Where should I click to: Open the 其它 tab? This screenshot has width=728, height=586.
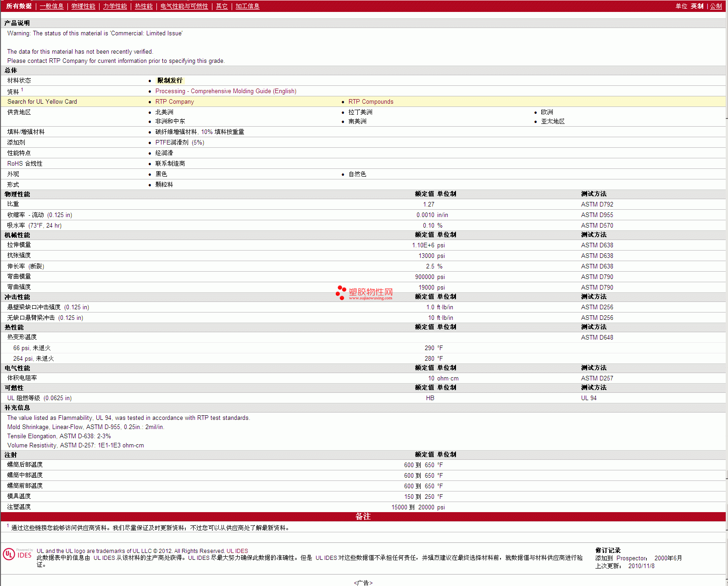click(222, 6)
